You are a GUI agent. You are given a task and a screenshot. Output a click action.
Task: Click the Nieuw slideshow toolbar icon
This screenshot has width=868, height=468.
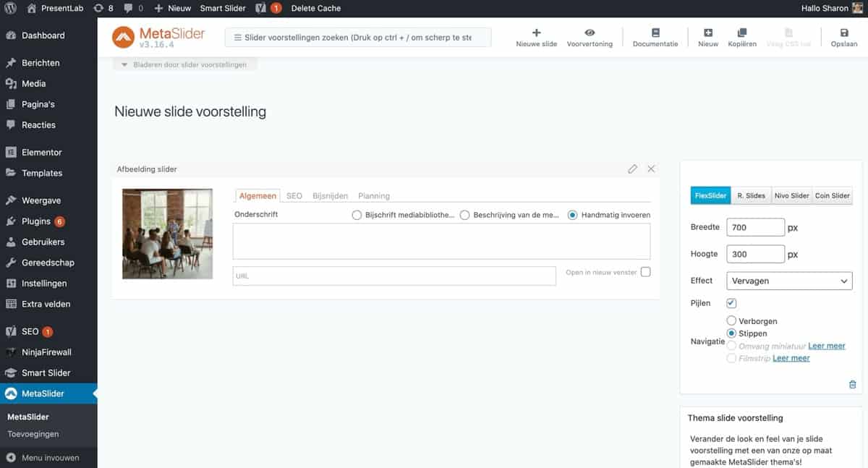click(x=708, y=33)
